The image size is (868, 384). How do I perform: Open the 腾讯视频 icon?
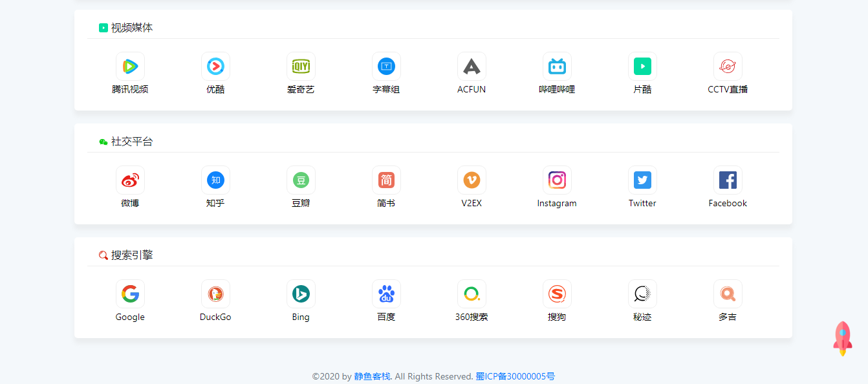pos(130,66)
